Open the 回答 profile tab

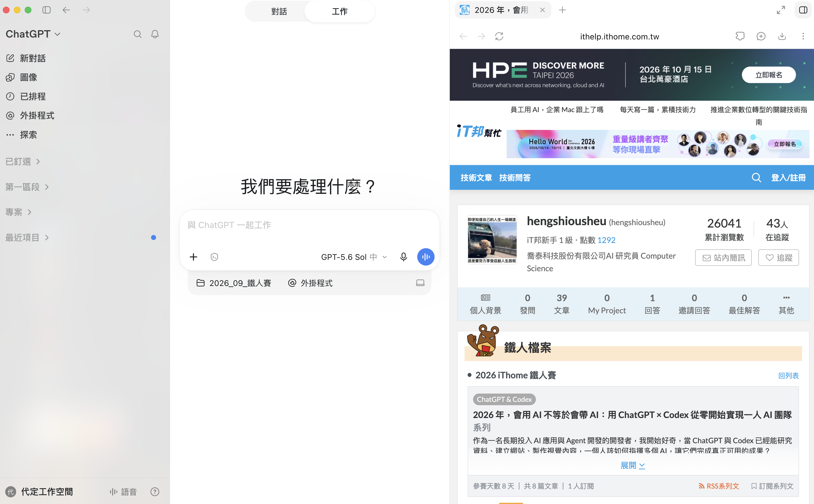pos(652,304)
